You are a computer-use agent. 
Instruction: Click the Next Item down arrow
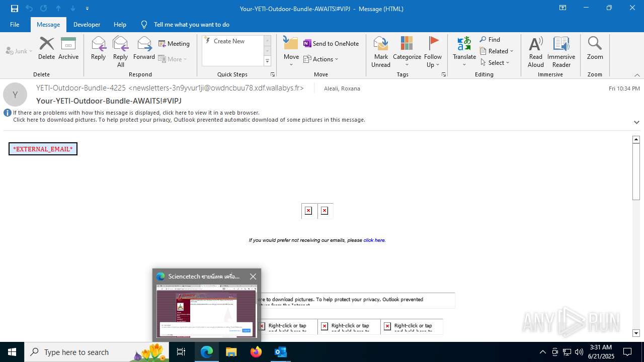point(73,9)
